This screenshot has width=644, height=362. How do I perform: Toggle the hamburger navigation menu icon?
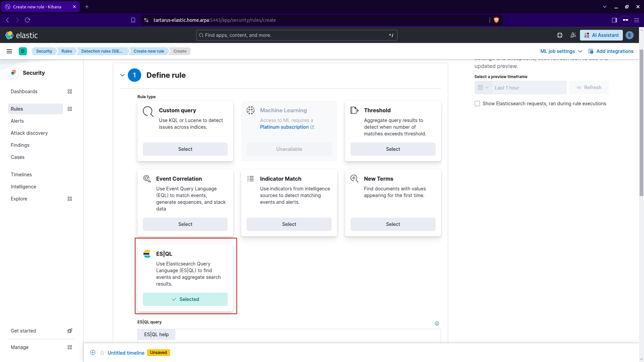coord(9,51)
